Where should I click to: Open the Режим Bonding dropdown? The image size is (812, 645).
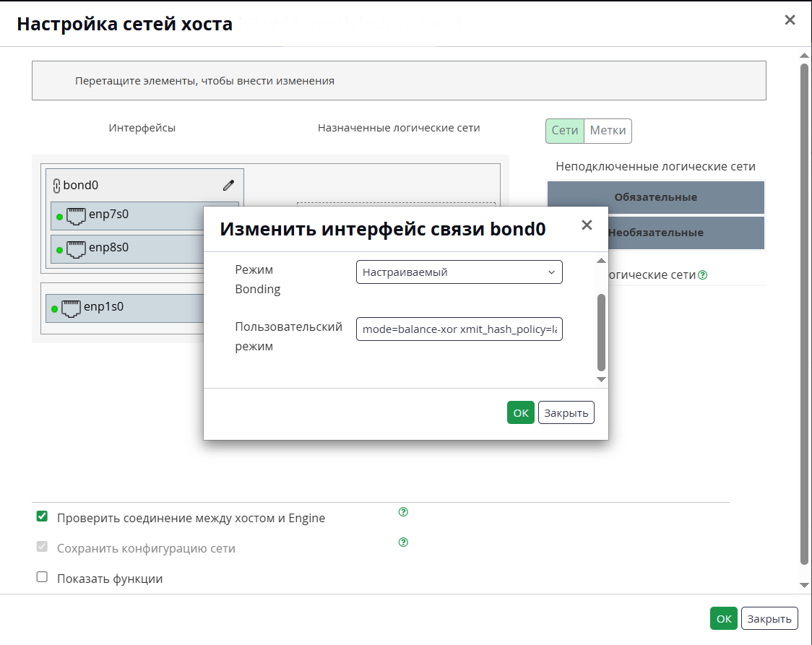point(459,272)
